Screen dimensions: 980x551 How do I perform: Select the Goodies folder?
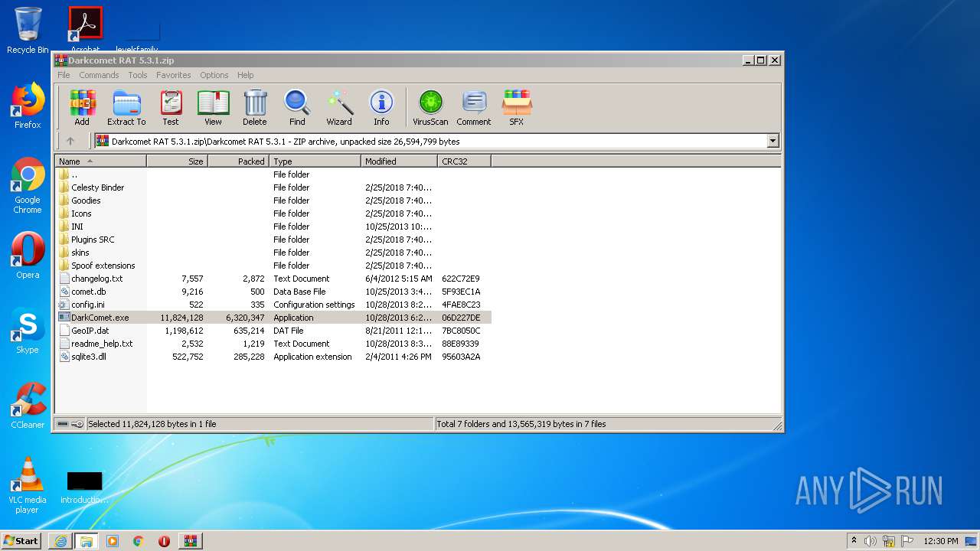[x=86, y=201]
